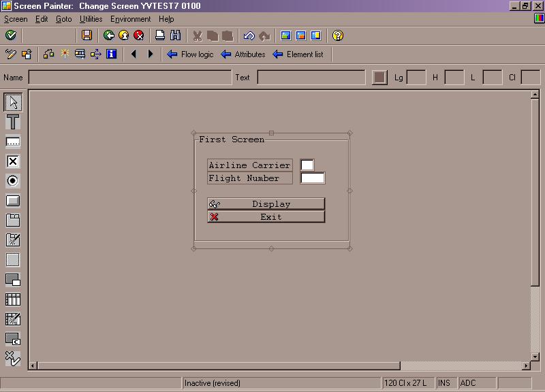Click the vertical scrollbar down arrow

point(533,356)
